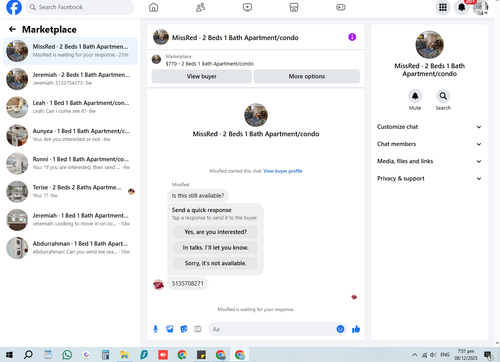
Task: Click the choose sticker icon
Action: pyautogui.click(x=184, y=329)
